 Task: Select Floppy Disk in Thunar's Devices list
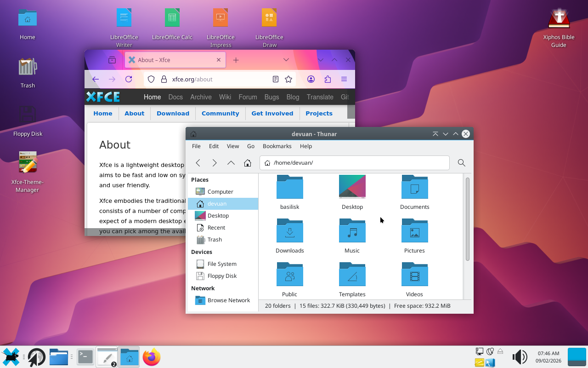[223, 276]
